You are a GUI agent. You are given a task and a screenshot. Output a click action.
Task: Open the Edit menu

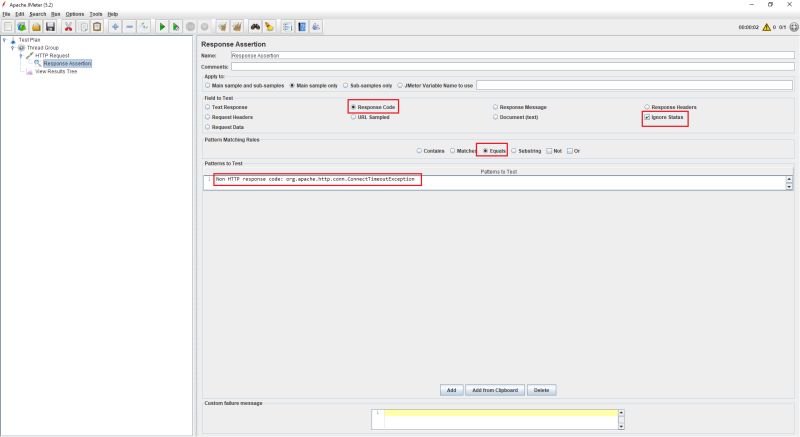pos(20,14)
